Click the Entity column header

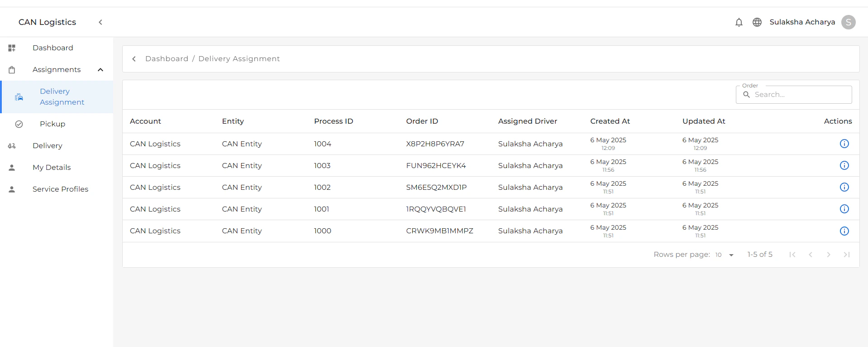[233, 121]
